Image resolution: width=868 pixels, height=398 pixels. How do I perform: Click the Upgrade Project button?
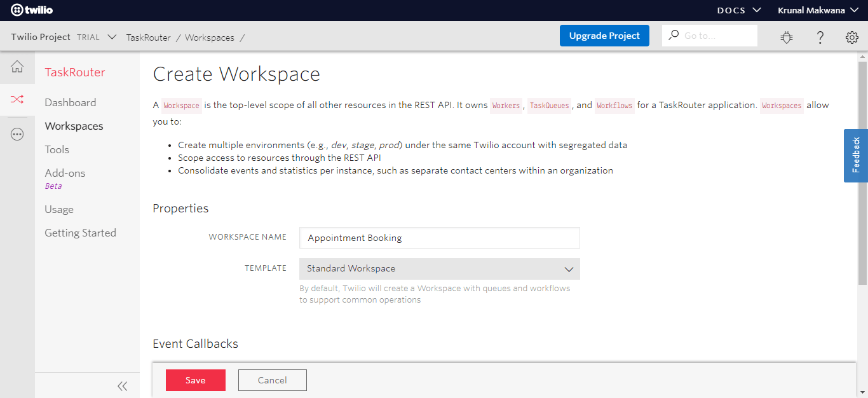[x=604, y=36]
